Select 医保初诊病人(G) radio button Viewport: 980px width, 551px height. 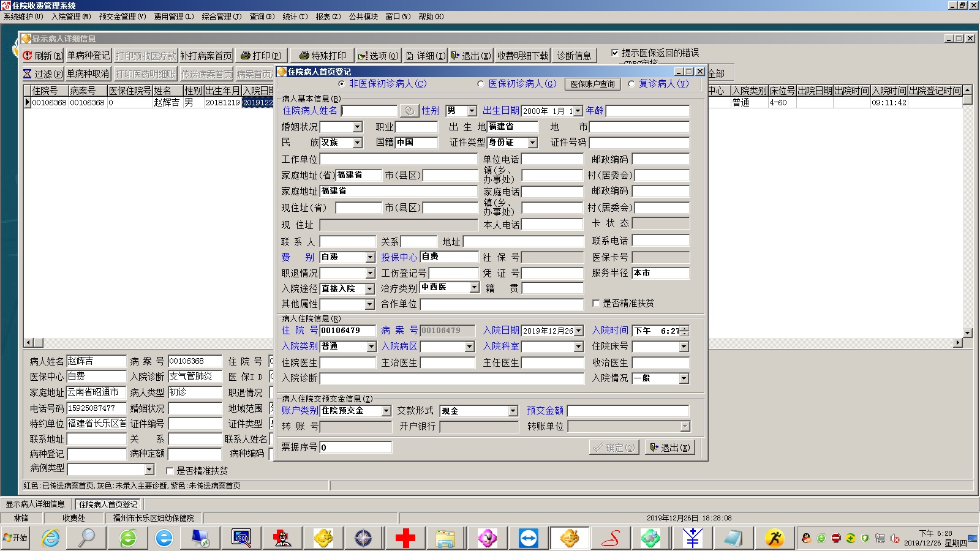pyautogui.click(x=480, y=84)
